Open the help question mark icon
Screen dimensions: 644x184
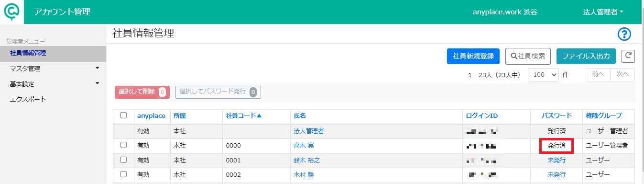(624, 34)
